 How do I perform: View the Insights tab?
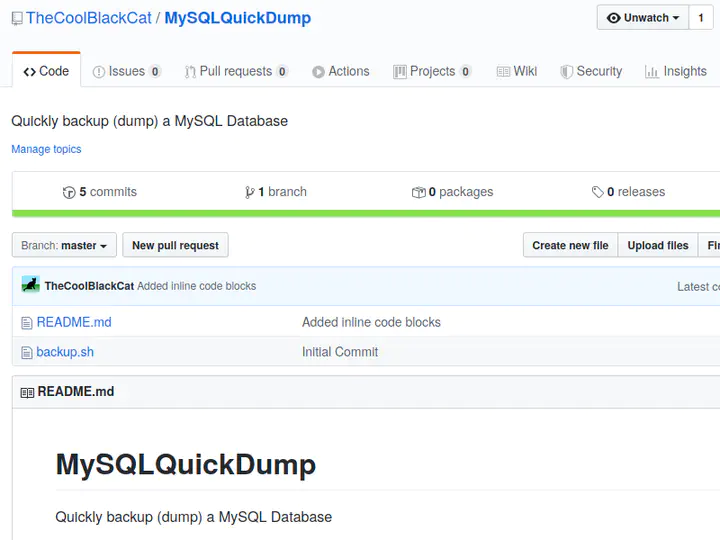pos(675,71)
